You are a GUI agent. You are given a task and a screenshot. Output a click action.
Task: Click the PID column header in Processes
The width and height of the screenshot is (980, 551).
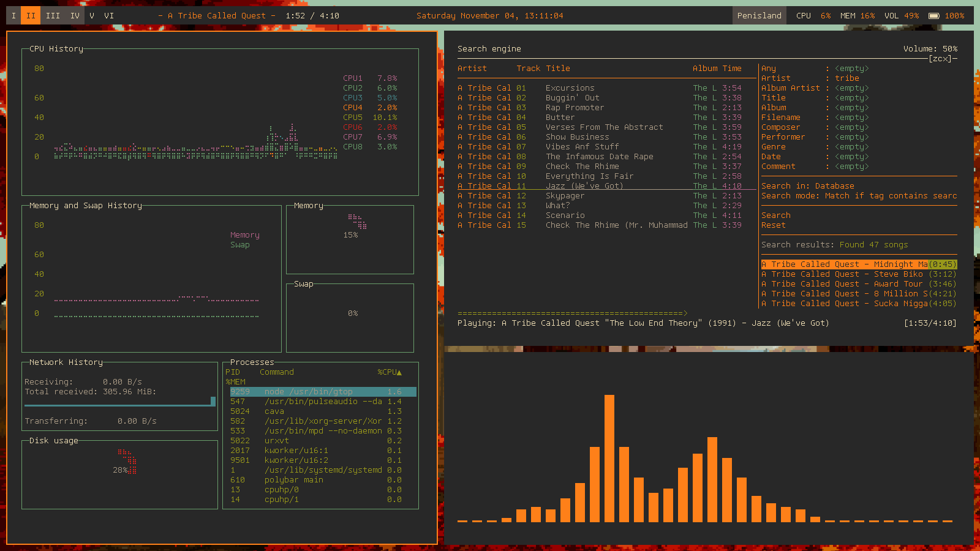pyautogui.click(x=233, y=372)
